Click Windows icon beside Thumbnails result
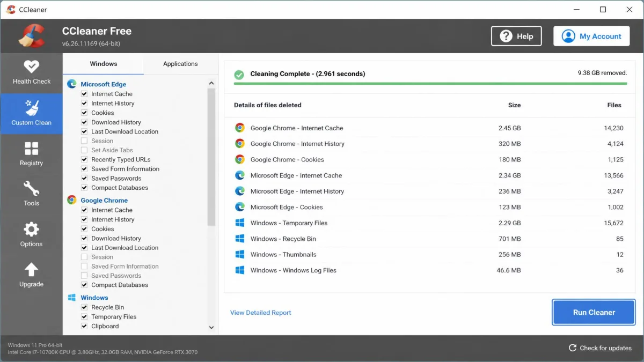The height and width of the screenshot is (362, 644). click(x=240, y=254)
